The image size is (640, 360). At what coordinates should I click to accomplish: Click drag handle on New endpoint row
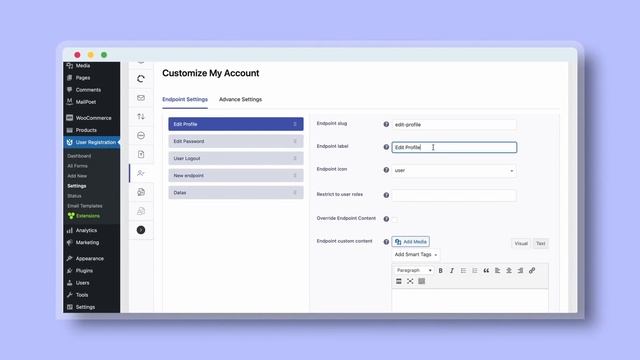(295, 176)
